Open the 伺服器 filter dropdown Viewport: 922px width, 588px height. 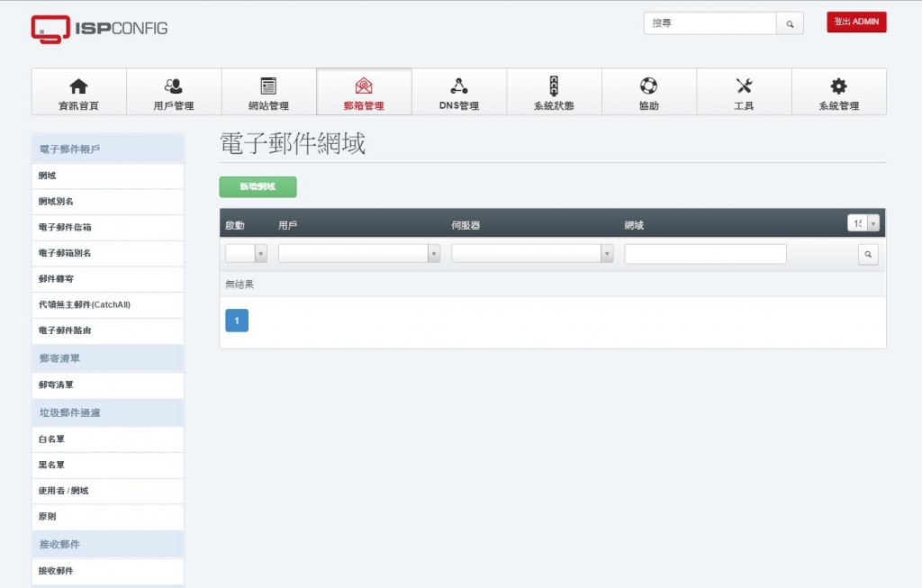pyautogui.click(x=532, y=253)
